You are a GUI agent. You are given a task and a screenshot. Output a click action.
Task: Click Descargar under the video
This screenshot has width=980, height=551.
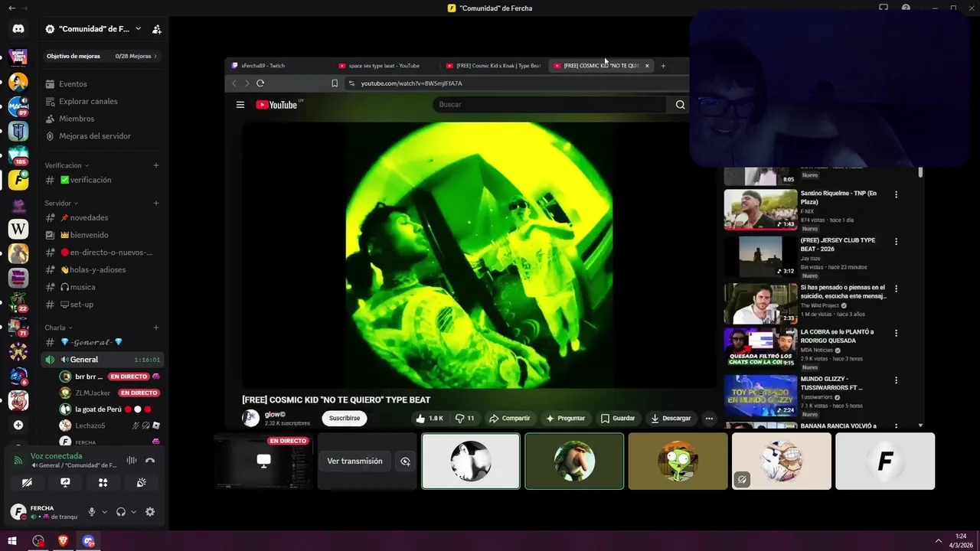click(670, 419)
